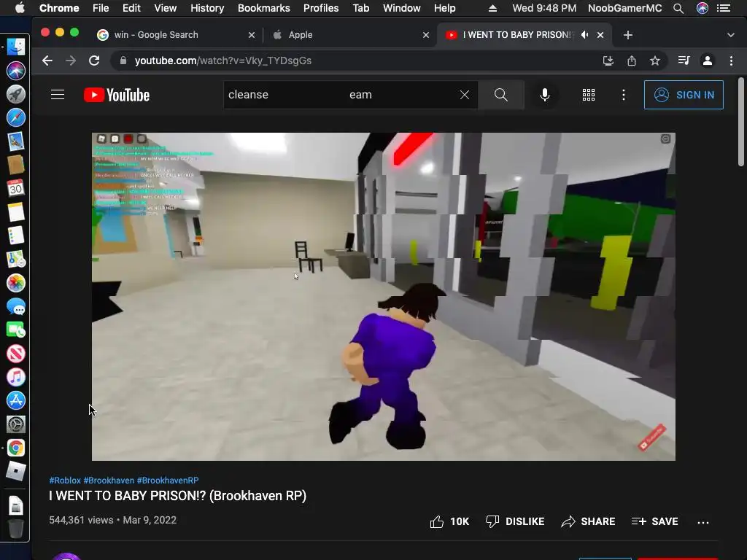Install app icon in address bar
The width and height of the screenshot is (747, 560).
[608, 61]
